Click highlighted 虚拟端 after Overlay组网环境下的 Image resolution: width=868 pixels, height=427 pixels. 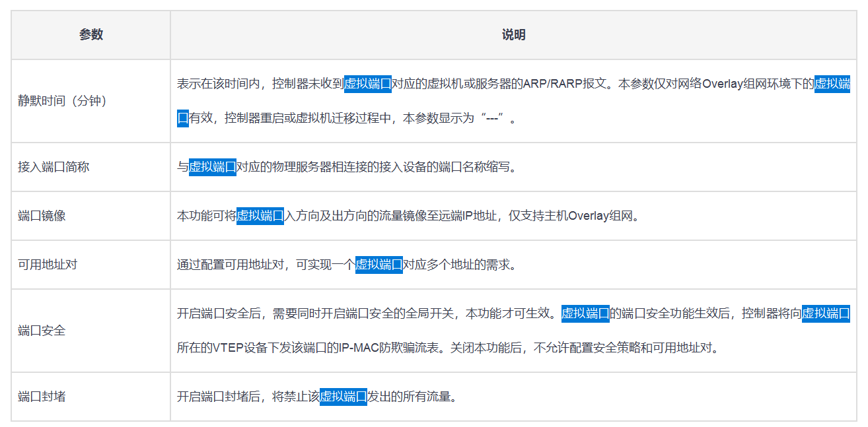pyautogui.click(x=832, y=84)
